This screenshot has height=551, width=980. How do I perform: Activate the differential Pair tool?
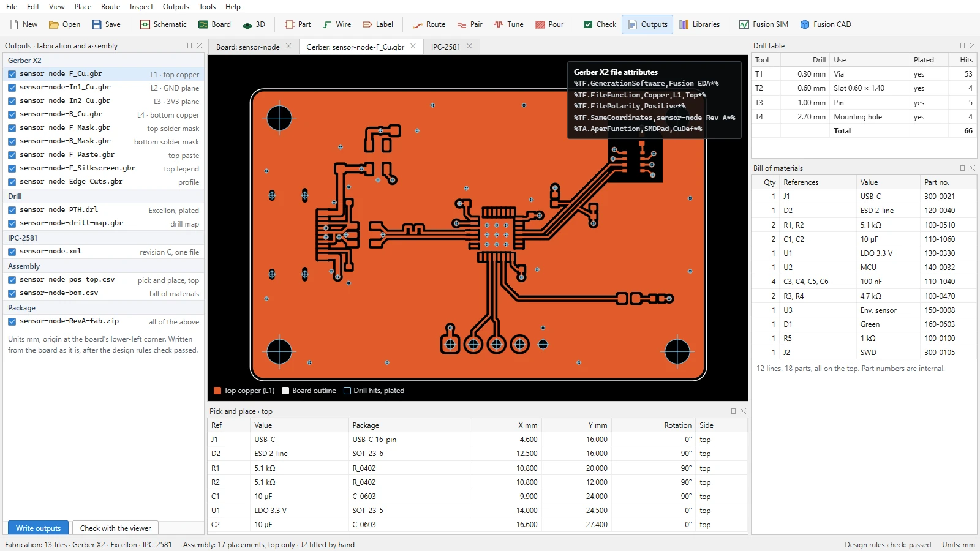coord(470,24)
